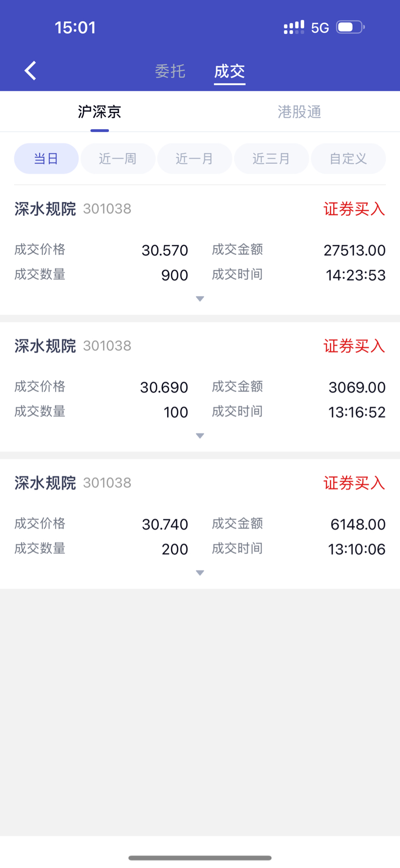Tap 证券买入 label on first trade
The image size is (400, 868).
(x=354, y=209)
